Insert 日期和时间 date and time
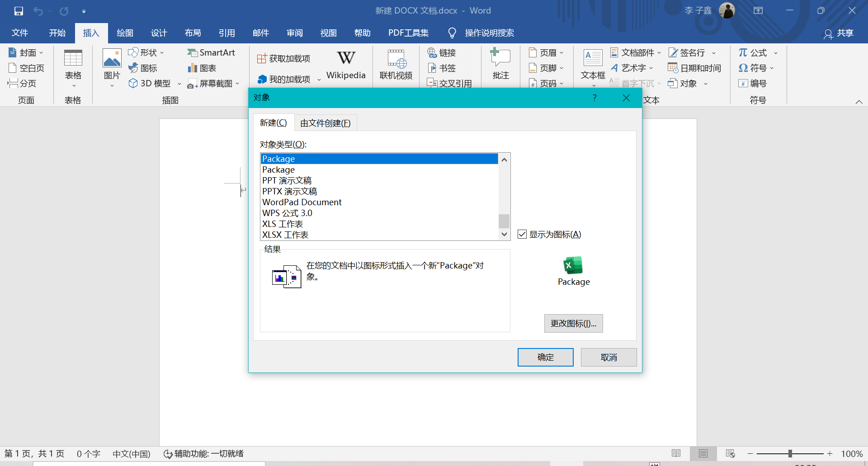Image resolution: width=868 pixels, height=466 pixels. [694, 68]
